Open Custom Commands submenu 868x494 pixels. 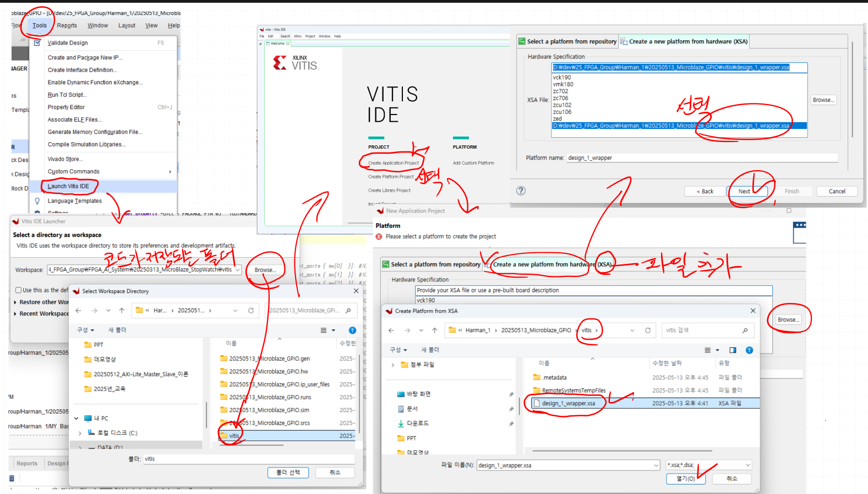pyautogui.click(x=110, y=171)
